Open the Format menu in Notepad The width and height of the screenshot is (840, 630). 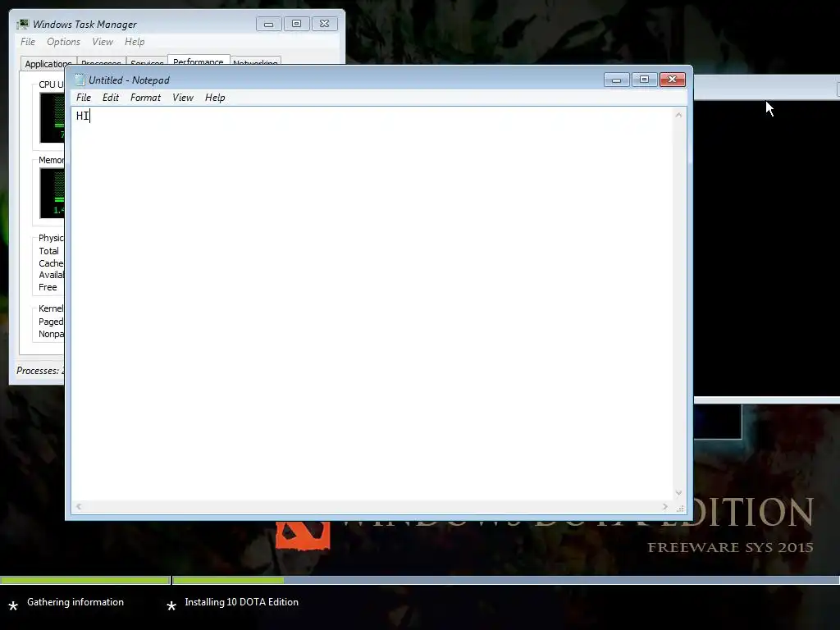coord(145,98)
